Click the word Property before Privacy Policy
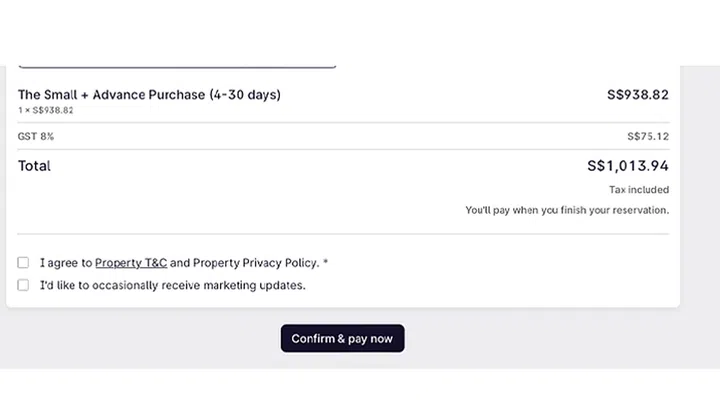The image size is (720, 411). coord(216,263)
